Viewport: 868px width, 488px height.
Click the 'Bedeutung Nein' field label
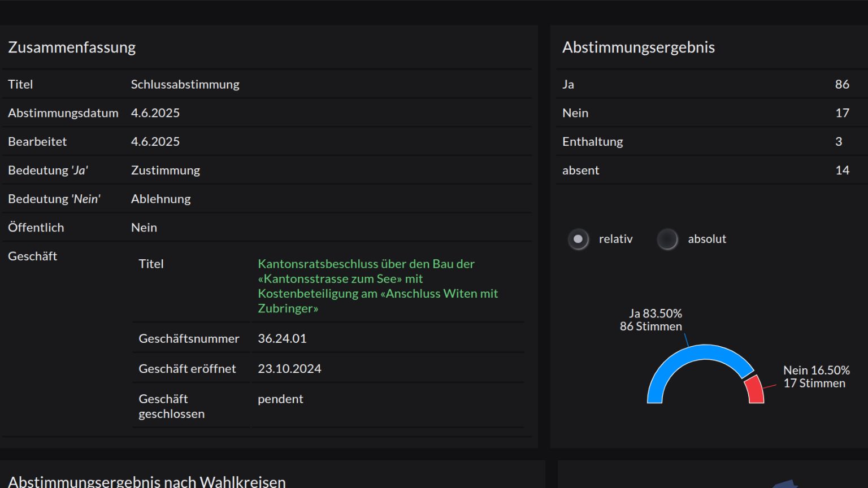pyautogui.click(x=54, y=199)
